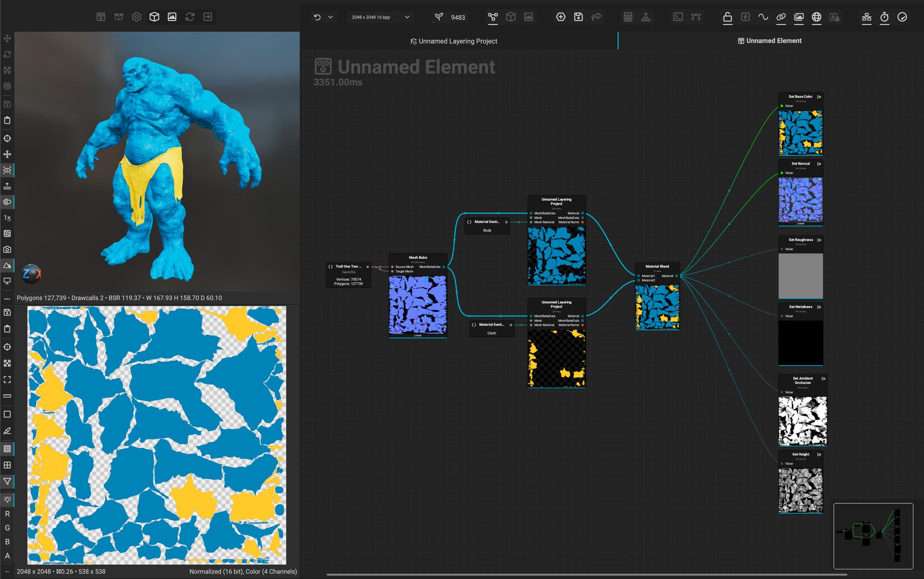Expand the undo history dropdown arrow
This screenshot has width=924, height=579.
pos(330,17)
